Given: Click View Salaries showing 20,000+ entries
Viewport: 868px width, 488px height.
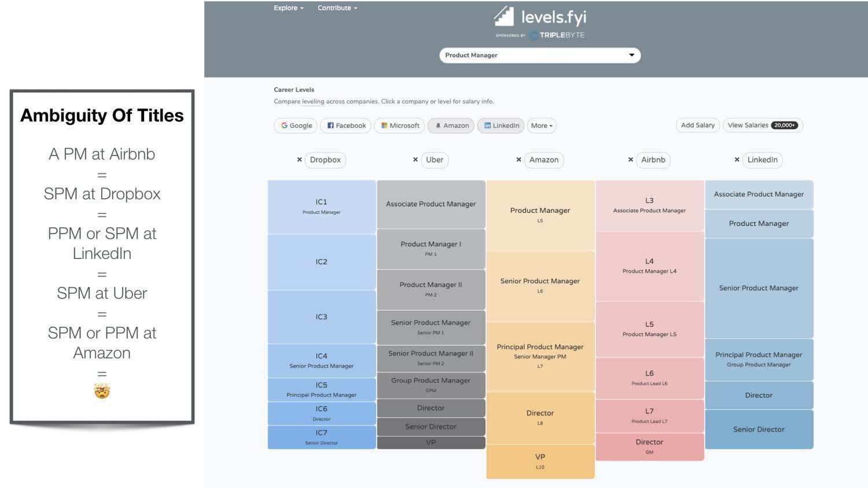Looking at the screenshot, I should pos(763,125).
